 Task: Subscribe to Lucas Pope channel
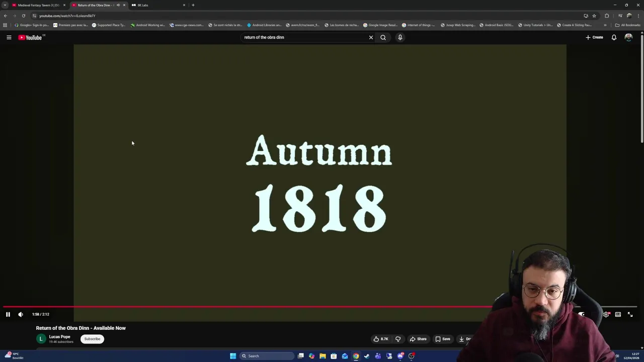[92, 339]
